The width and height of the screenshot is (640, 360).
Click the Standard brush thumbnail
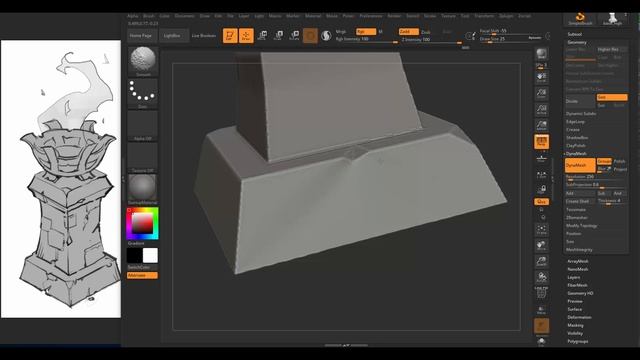point(143,61)
